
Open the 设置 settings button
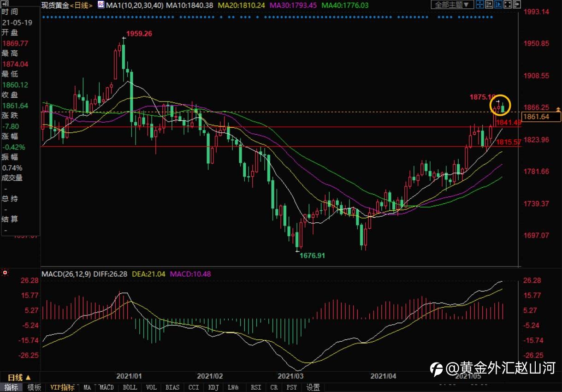pos(314,387)
